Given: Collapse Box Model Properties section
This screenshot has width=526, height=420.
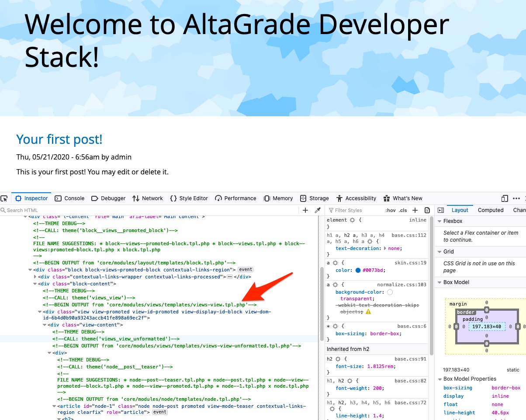Looking at the screenshot, I should (x=440, y=379).
